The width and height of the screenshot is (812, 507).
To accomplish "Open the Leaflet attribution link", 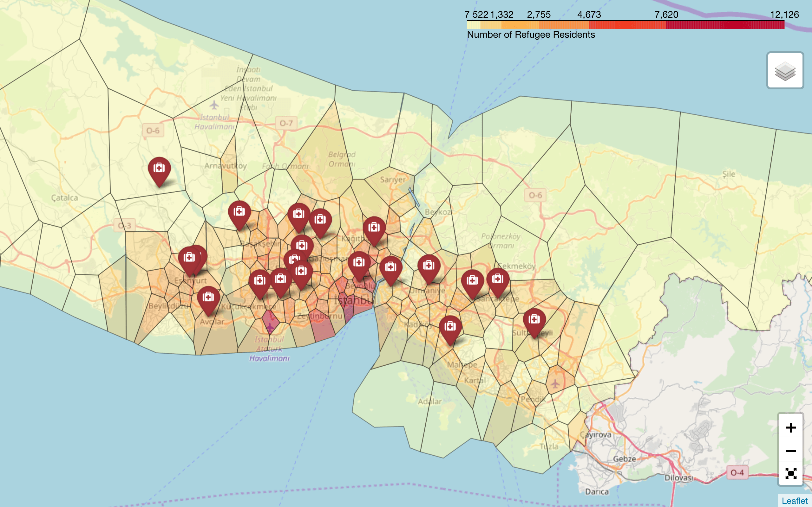I will coord(794,501).
